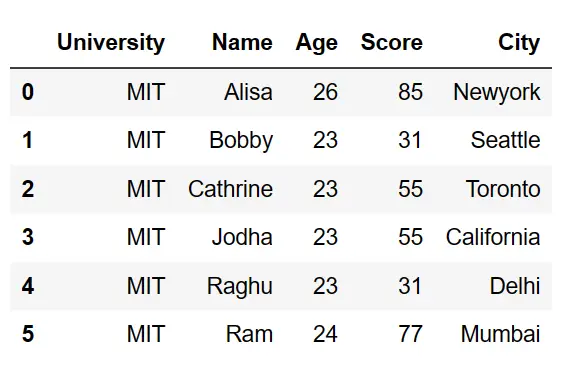Select the Ram name cell
The height and width of the screenshot is (371, 571).
pyautogui.click(x=249, y=334)
